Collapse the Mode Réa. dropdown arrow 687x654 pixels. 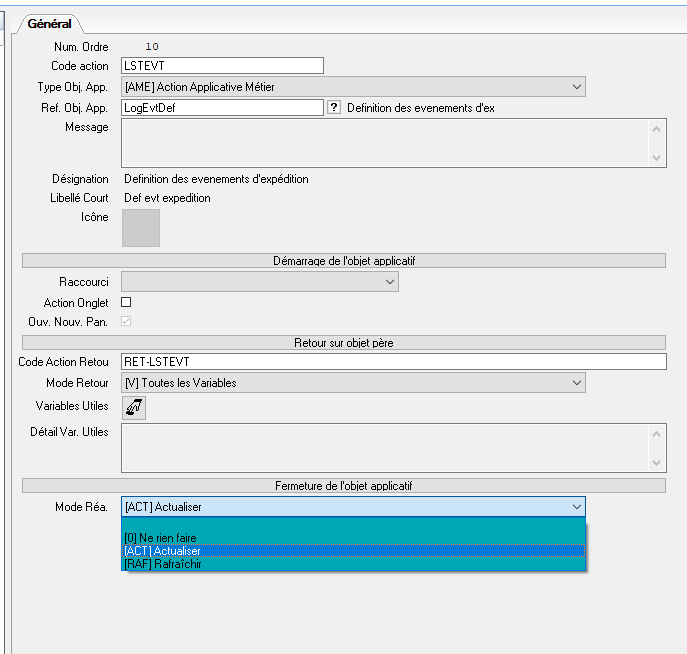(576, 507)
